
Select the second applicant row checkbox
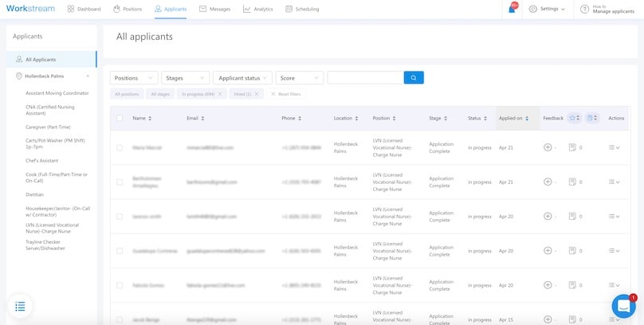coord(120,182)
